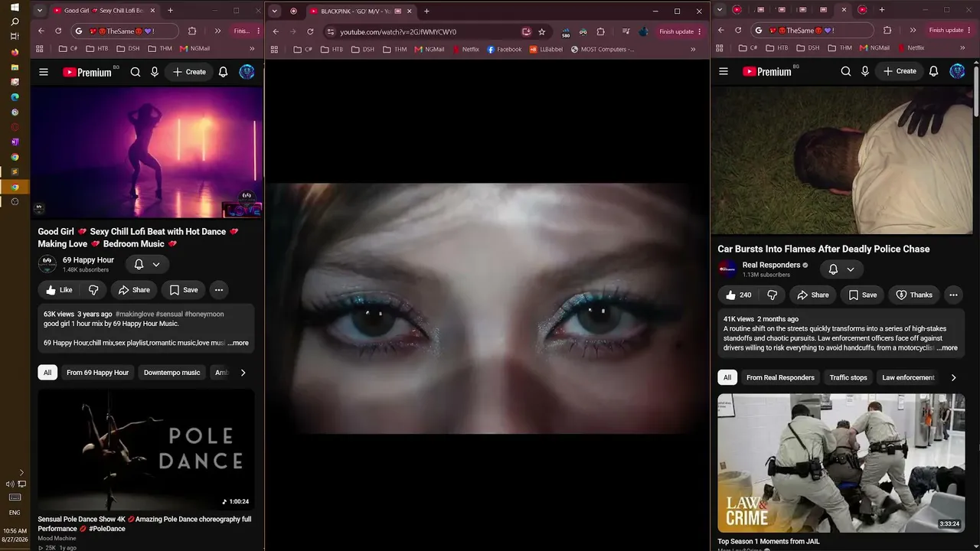Viewport: 980px width, 551px height.
Task: Start voice search in right window
Action: (865, 71)
